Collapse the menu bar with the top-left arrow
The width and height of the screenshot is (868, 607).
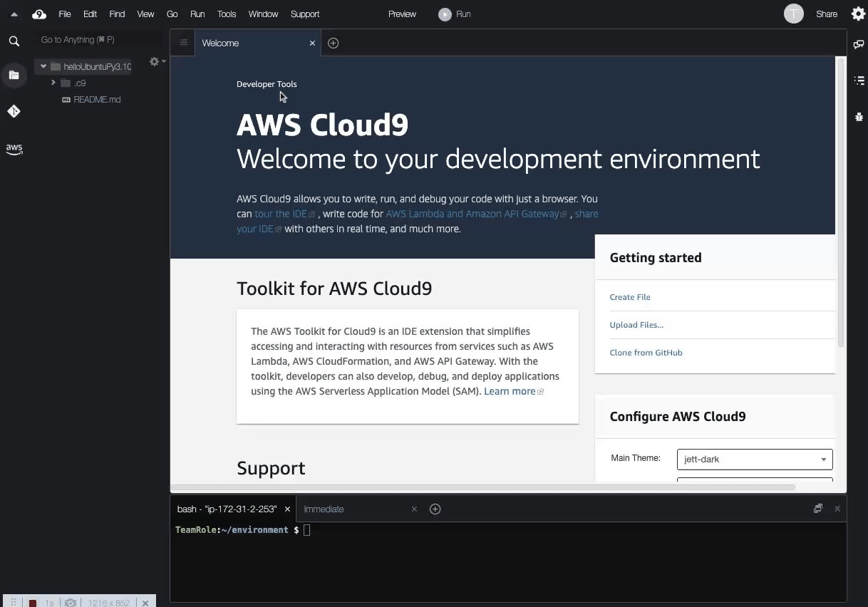[x=14, y=14]
